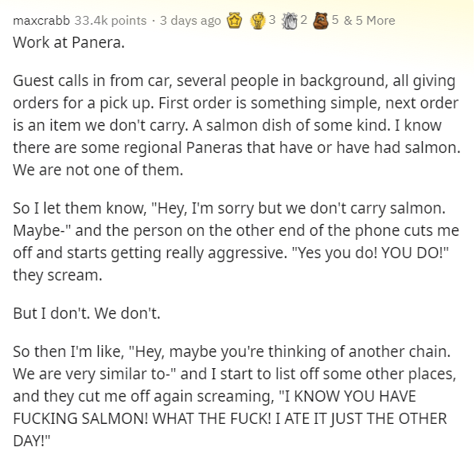The height and width of the screenshot is (455, 476).
Task: Click the 'they scream.' line
Action: click(x=57, y=276)
